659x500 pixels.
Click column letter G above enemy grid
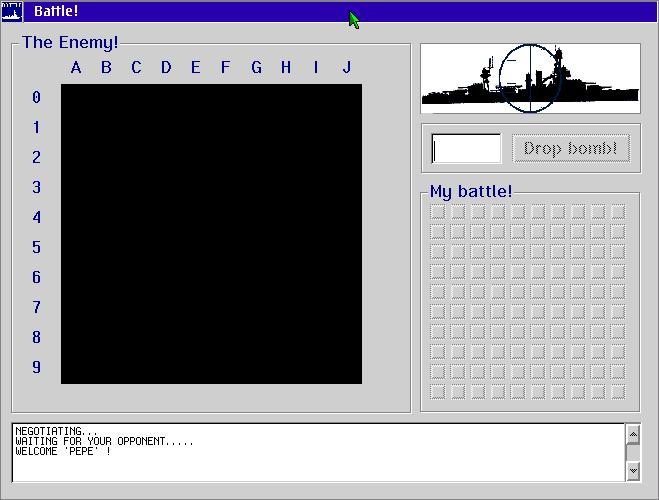(x=256, y=67)
